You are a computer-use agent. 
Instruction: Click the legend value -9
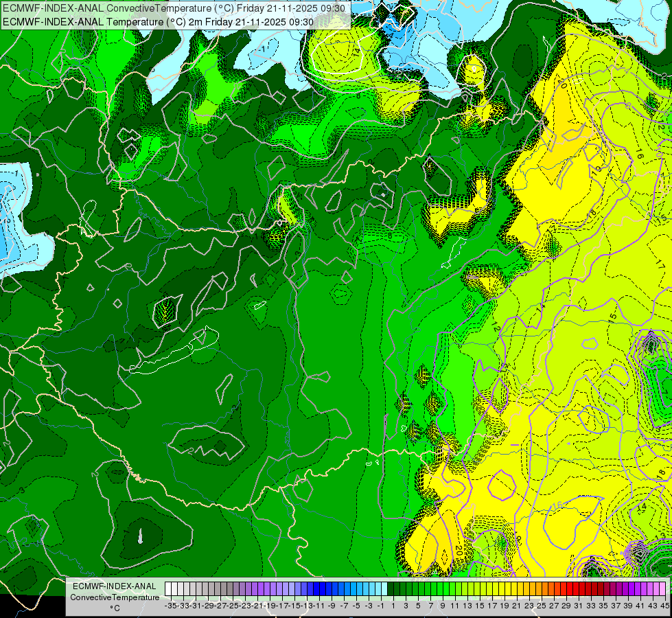click(x=332, y=606)
